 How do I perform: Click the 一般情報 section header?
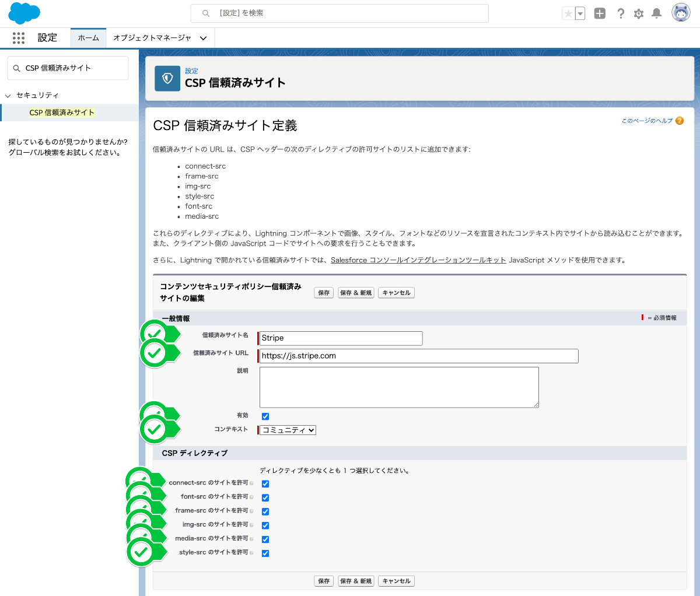[420, 318]
